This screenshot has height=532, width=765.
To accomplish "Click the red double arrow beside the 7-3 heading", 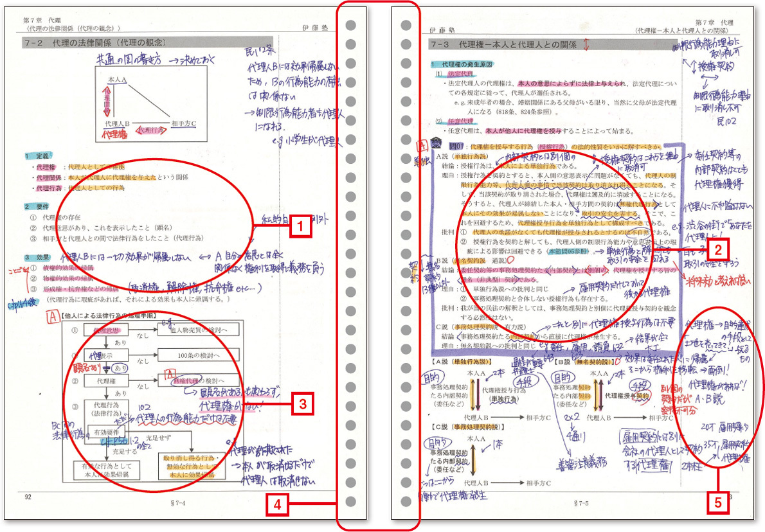I will (586, 44).
